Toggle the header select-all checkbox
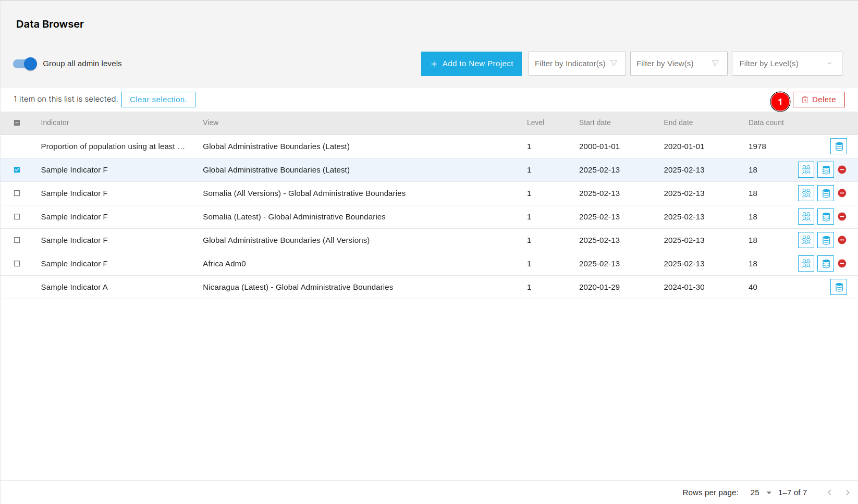Viewport: 858px width, 504px height. pos(17,123)
